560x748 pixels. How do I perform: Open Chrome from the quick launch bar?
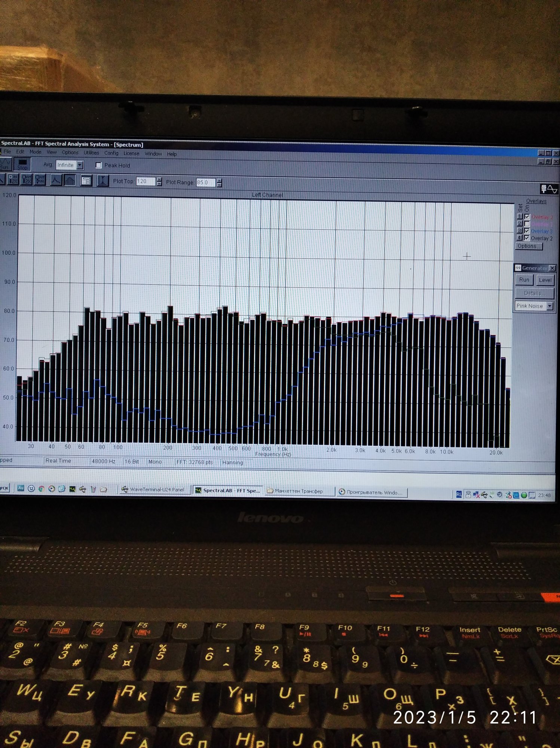[x=42, y=488]
